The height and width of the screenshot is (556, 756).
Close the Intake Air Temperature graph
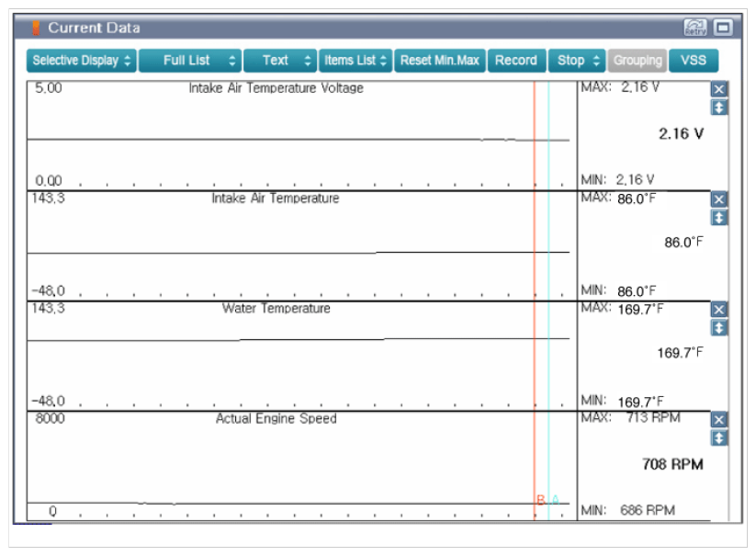pyautogui.click(x=718, y=199)
